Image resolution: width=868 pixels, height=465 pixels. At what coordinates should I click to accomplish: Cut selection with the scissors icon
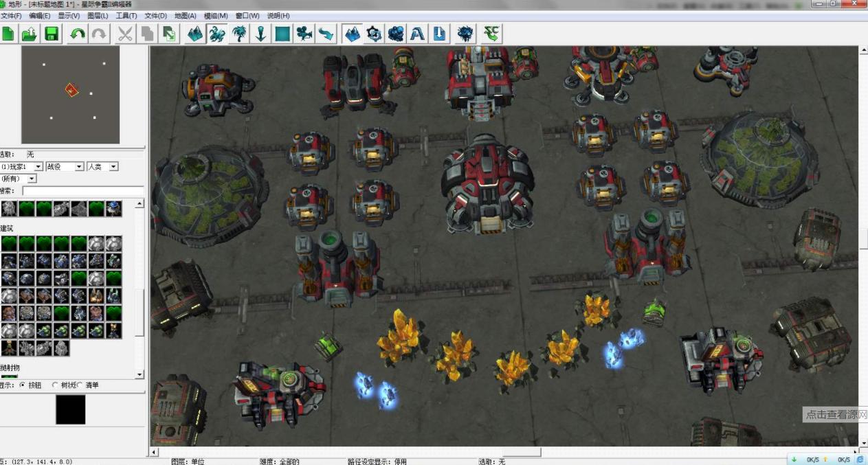125,33
